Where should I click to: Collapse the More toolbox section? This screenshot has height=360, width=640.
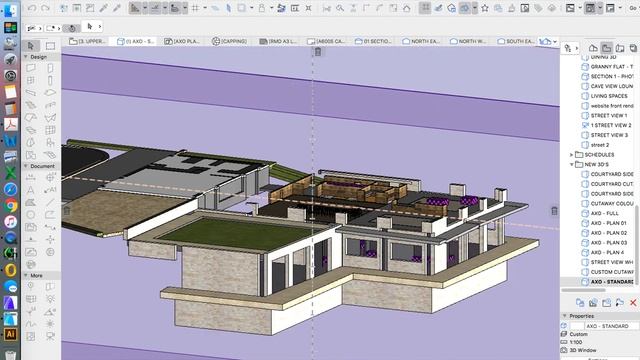26,276
